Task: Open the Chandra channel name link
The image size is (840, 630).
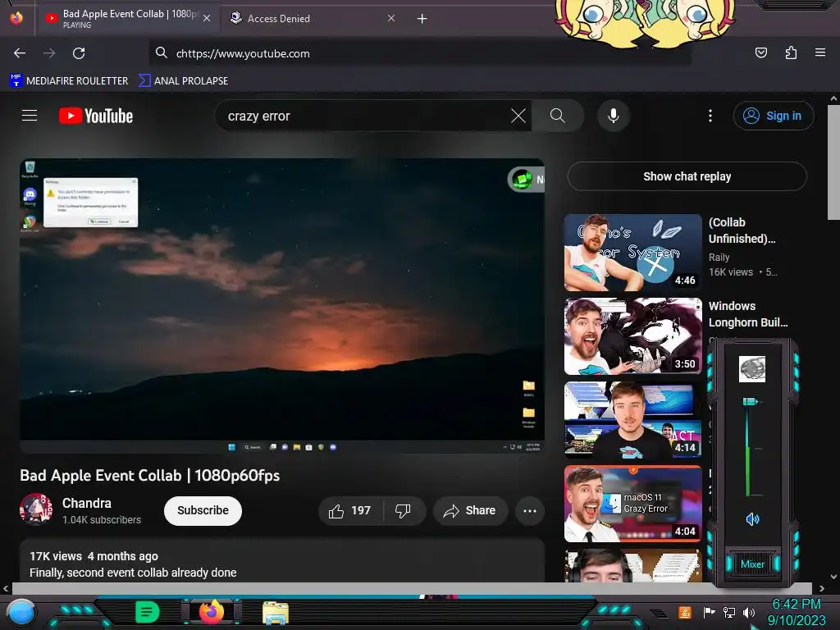Action: coord(87,503)
